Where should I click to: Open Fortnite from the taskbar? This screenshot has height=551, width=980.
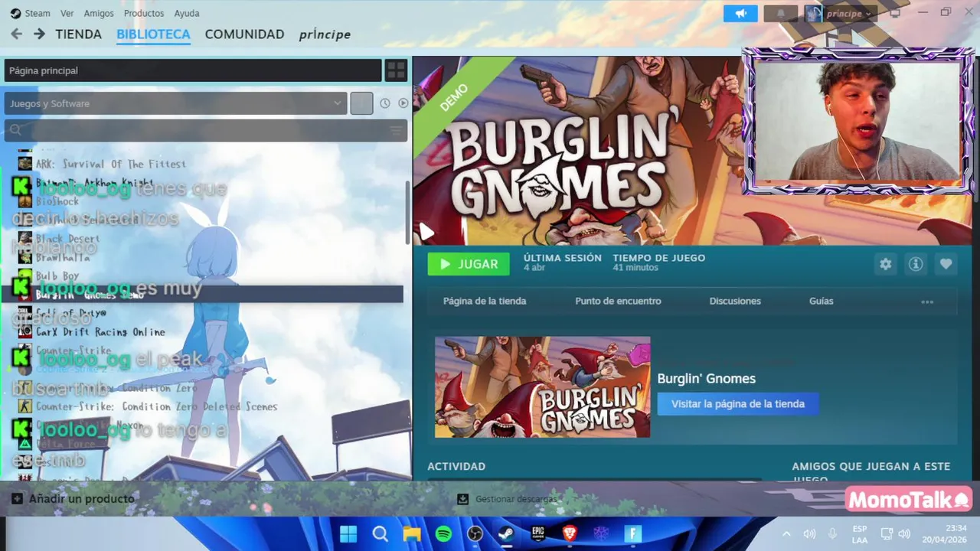(632, 533)
